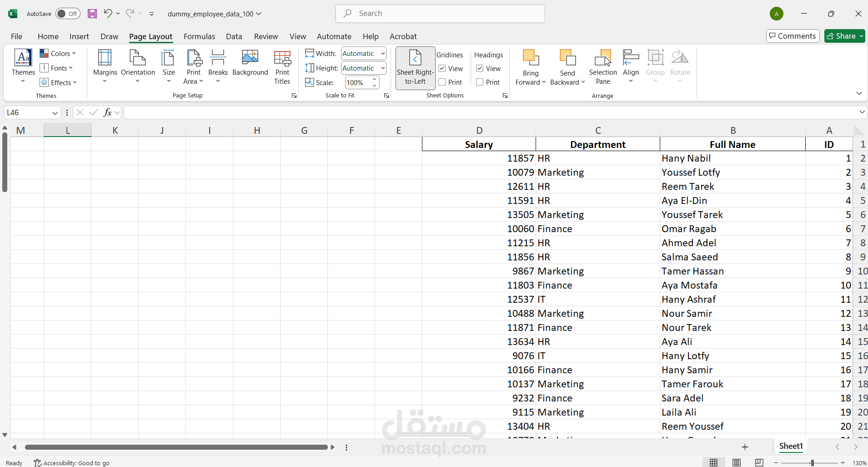868x467 pixels.
Task: Select the cell with Hany Nabil
Action: point(733,158)
